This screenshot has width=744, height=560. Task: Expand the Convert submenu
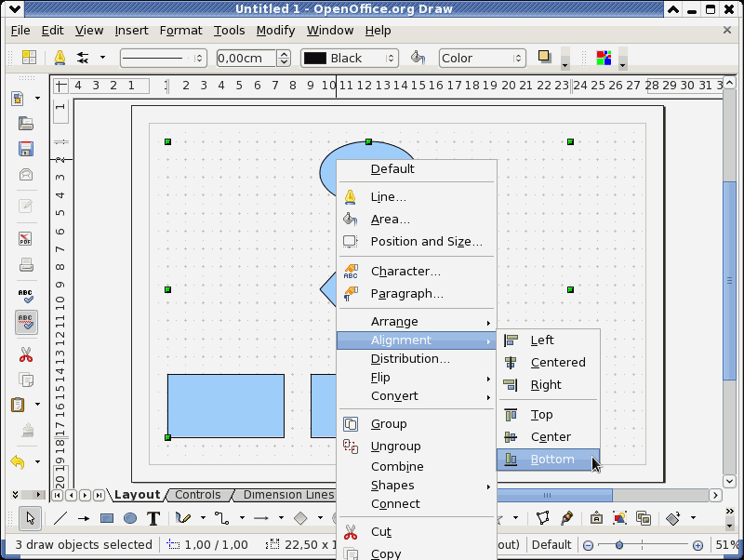click(416, 396)
